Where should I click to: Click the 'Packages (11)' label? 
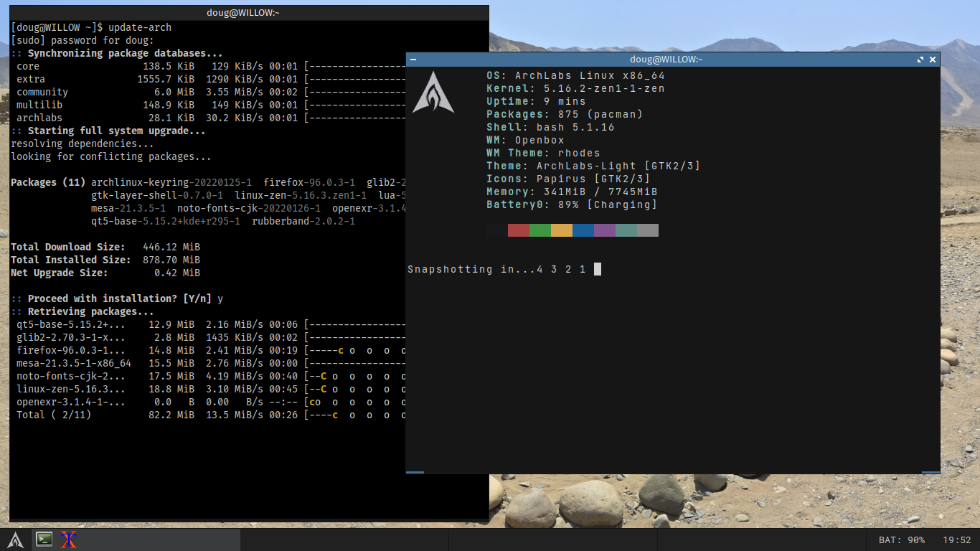[48, 182]
